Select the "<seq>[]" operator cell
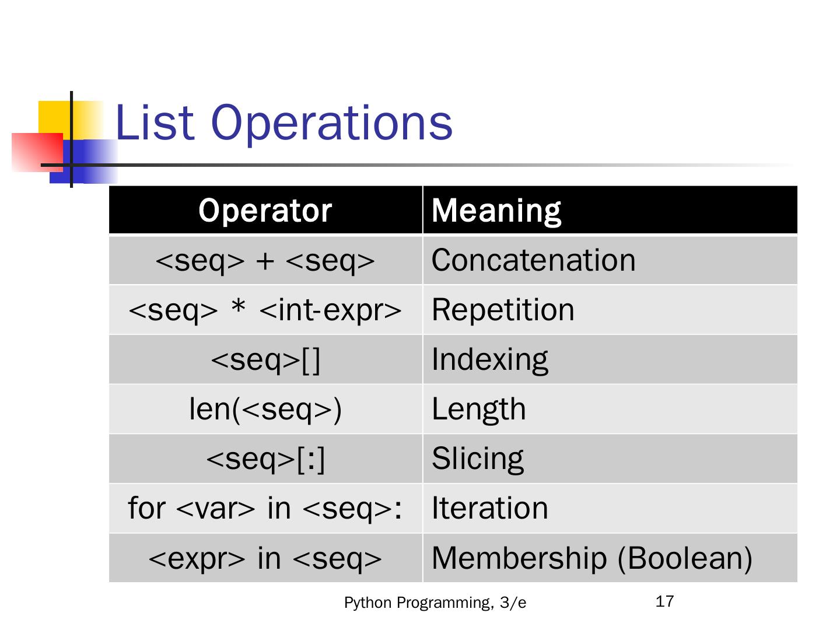 click(x=265, y=359)
